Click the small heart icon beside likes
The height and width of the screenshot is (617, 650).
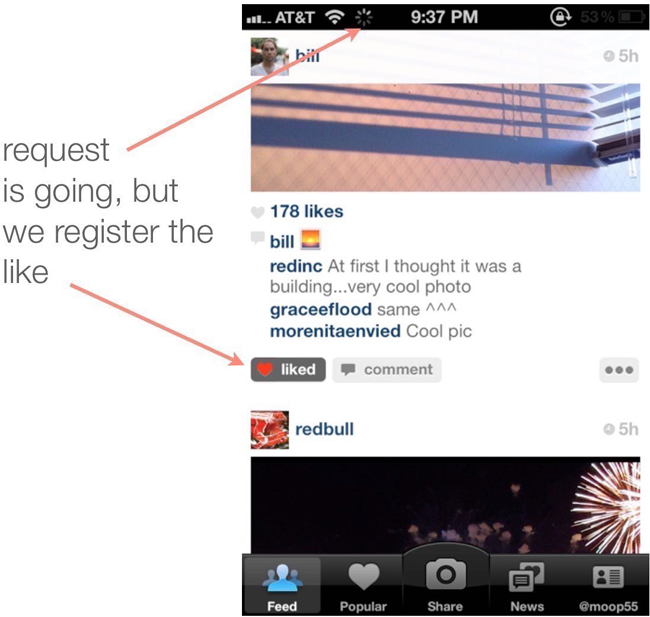pyautogui.click(x=257, y=212)
